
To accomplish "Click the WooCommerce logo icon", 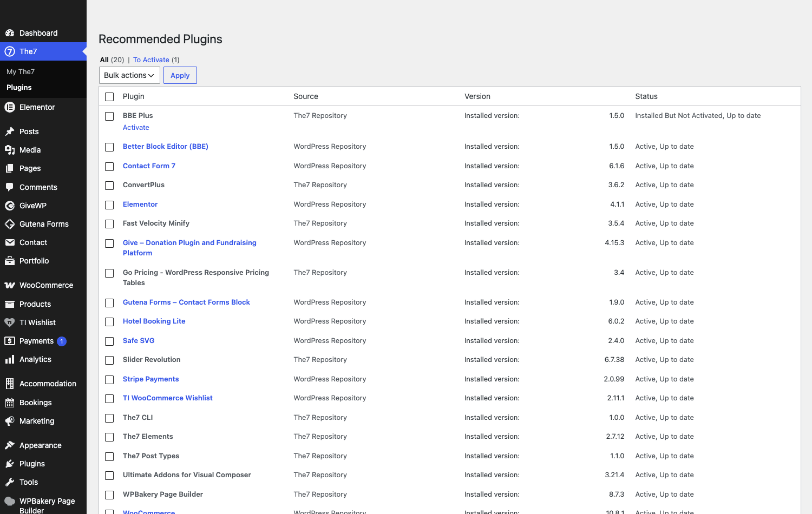I will 10,285.
